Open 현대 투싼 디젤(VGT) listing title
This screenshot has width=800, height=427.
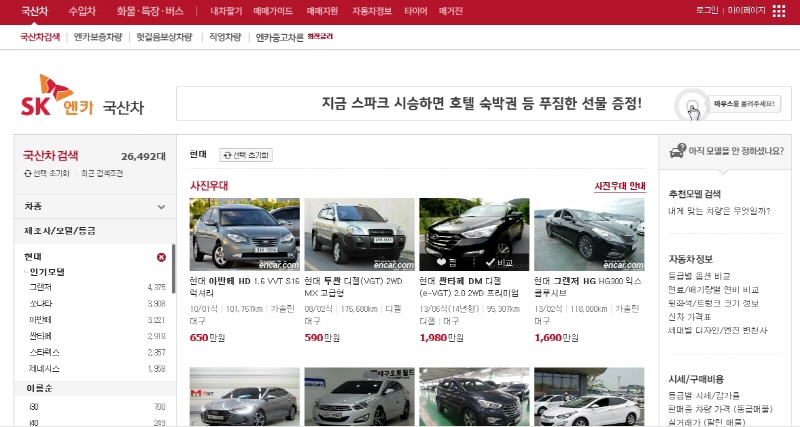354,287
